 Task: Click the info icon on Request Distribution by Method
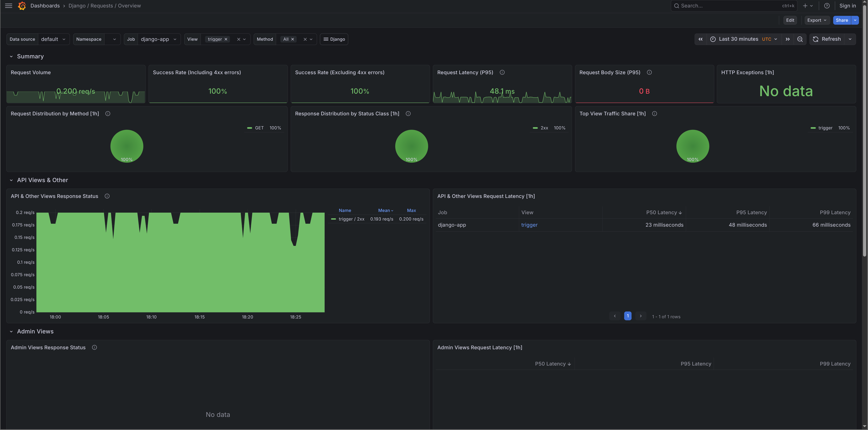pos(107,114)
